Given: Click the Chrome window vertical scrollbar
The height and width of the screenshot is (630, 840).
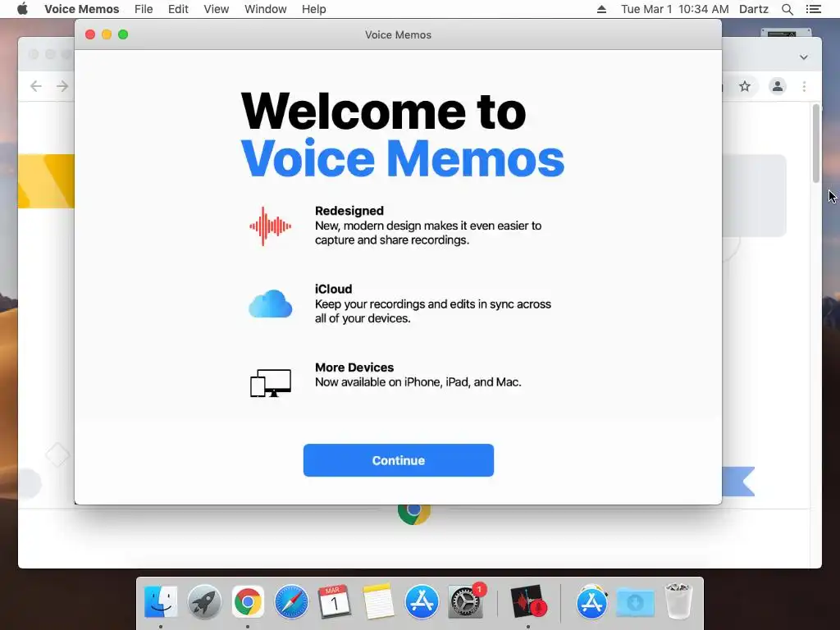Looking at the screenshot, I should tap(816, 144).
